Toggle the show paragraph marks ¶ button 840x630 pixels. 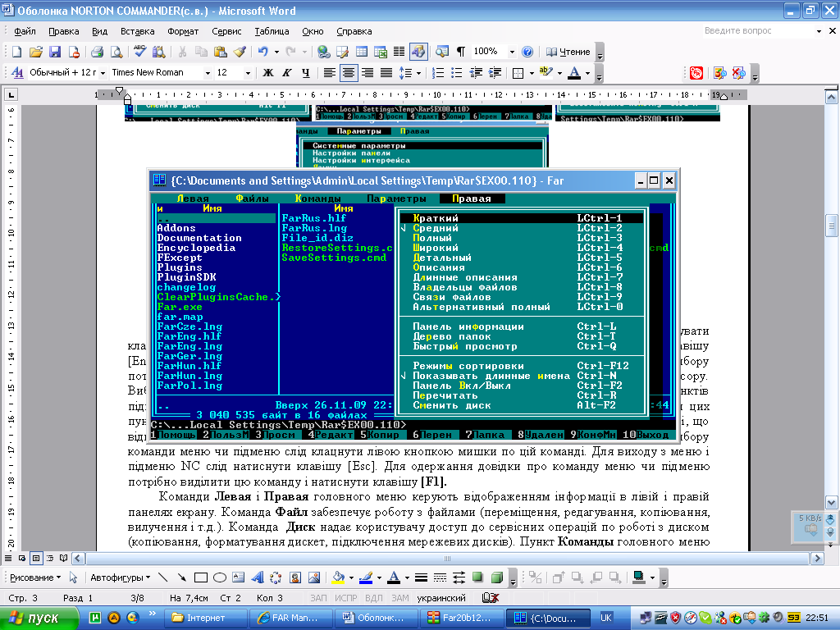(x=461, y=52)
